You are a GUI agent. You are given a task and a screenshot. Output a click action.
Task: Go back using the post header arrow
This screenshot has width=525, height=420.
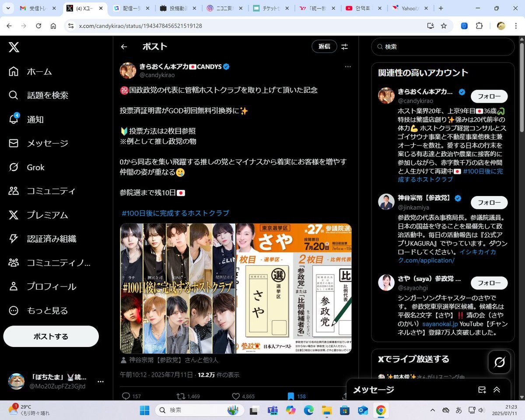point(124,47)
